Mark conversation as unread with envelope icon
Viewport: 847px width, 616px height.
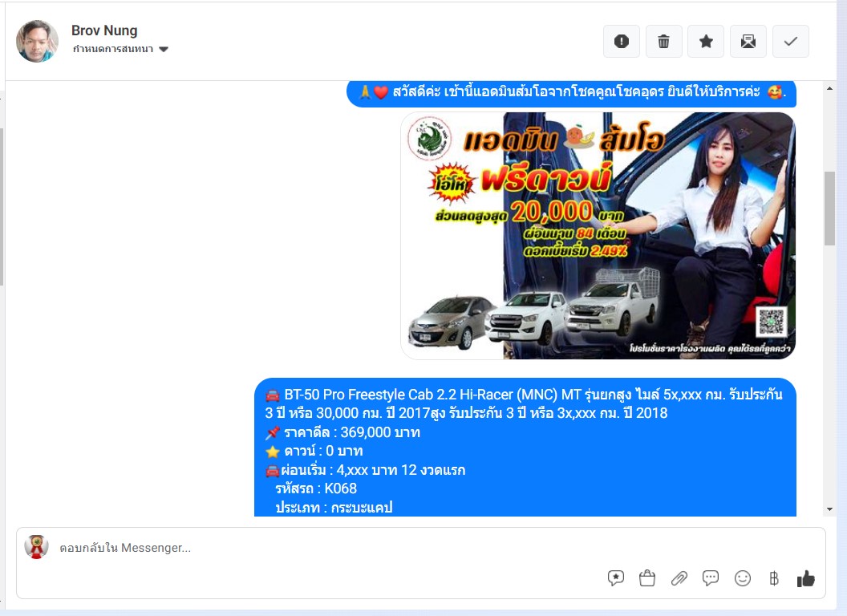pyautogui.click(x=748, y=42)
